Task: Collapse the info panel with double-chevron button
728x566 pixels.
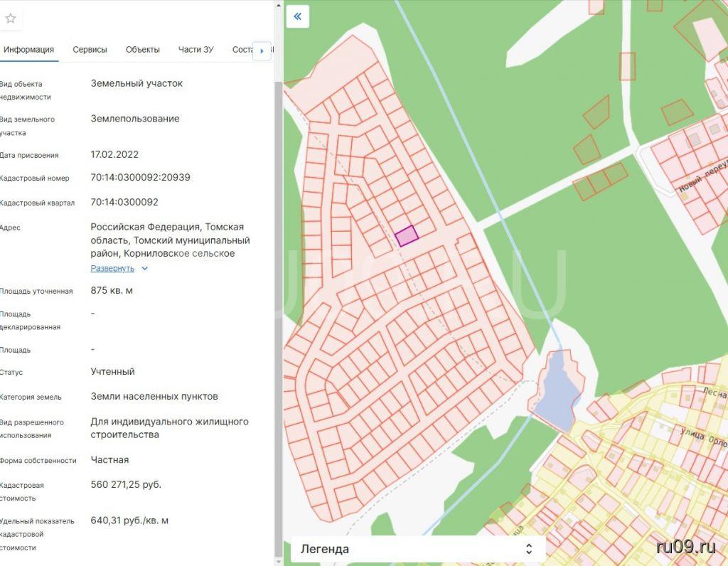Action: [297, 16]
